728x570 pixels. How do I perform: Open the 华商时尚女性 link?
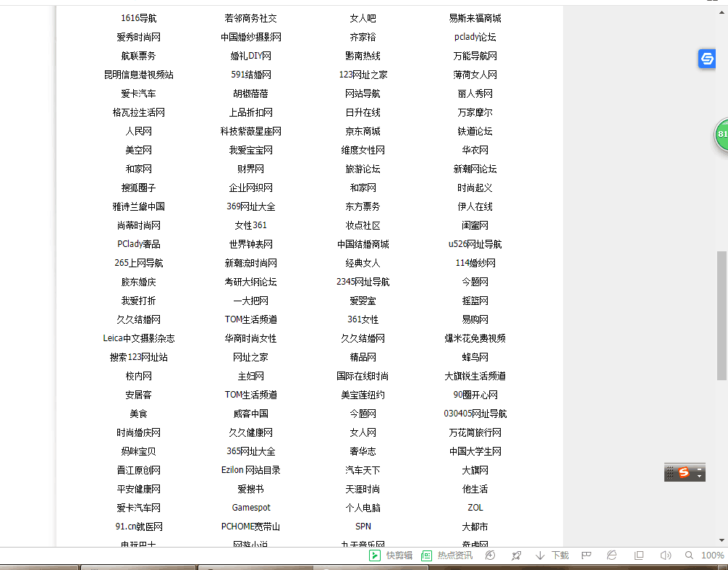[250, 338]
